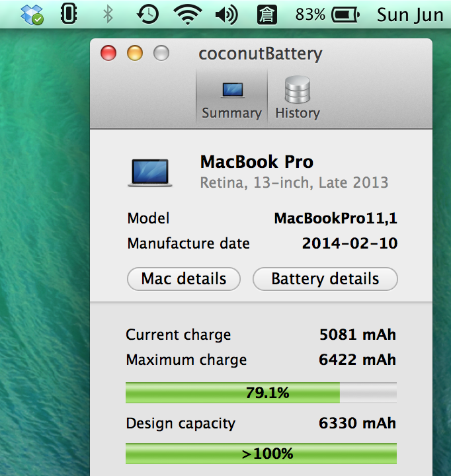Click the Manufacture date label

(x=188, y=243)
